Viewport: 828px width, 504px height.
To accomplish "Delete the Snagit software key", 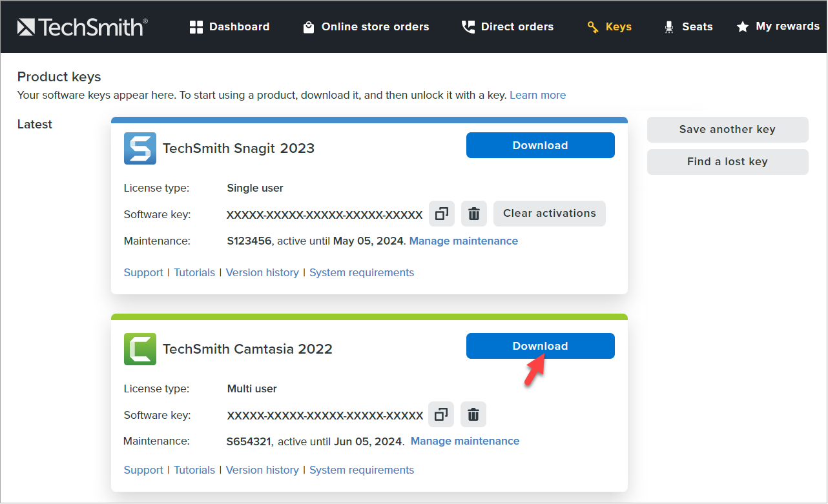I will (473, 214).
